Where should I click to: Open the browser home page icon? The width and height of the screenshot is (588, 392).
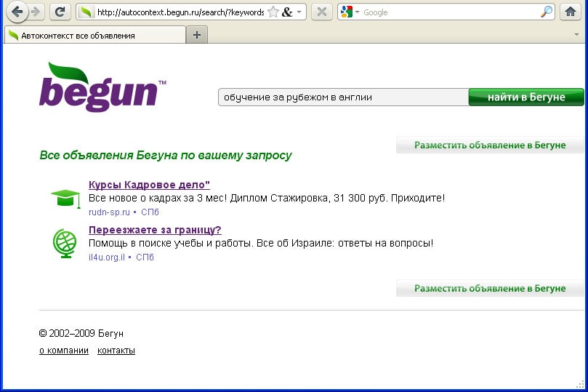[571, 12]
